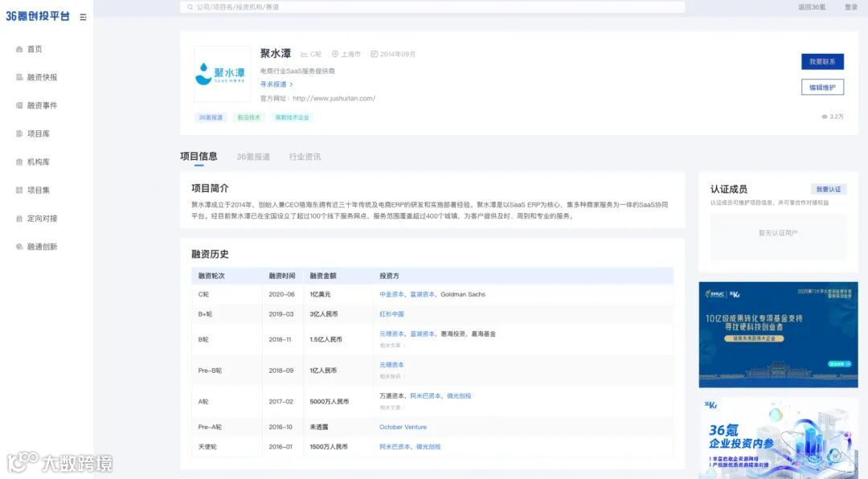This screenshot has width=868, height=479.
Task: Open 融资快报 from the left sidebar
Action: tap(37, 76)
